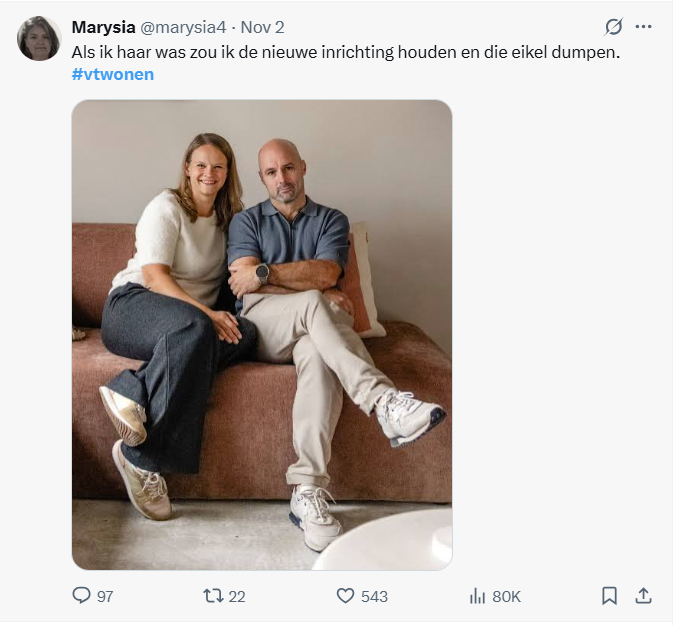679x625 pixels.
Task: Click the 80K views count
Action: pyautogui.click(x=506, y=596)
